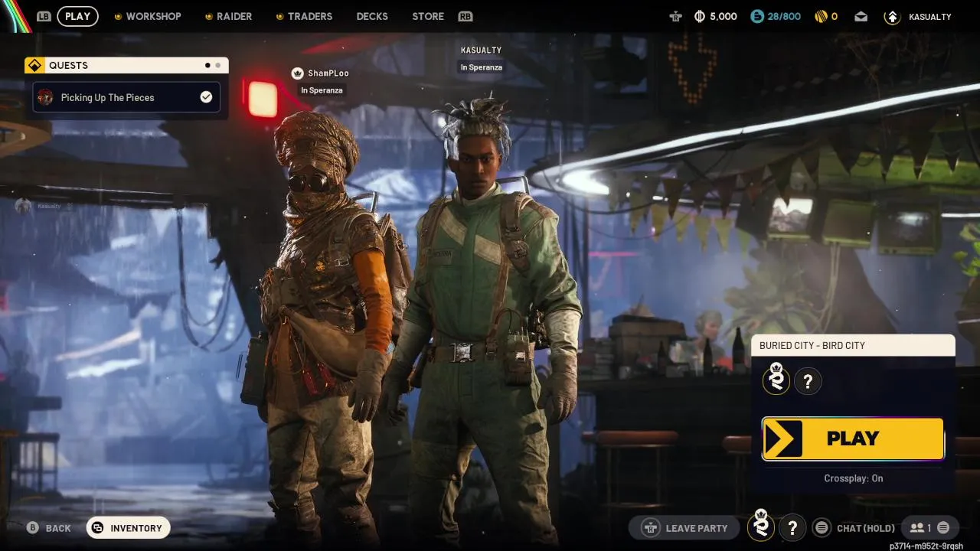Image resolution: width=980 pixels, height=551 pixels.
Task: Click the chat menu icon beside CHAT (HOLD)
Action: (x=822, y=528)
